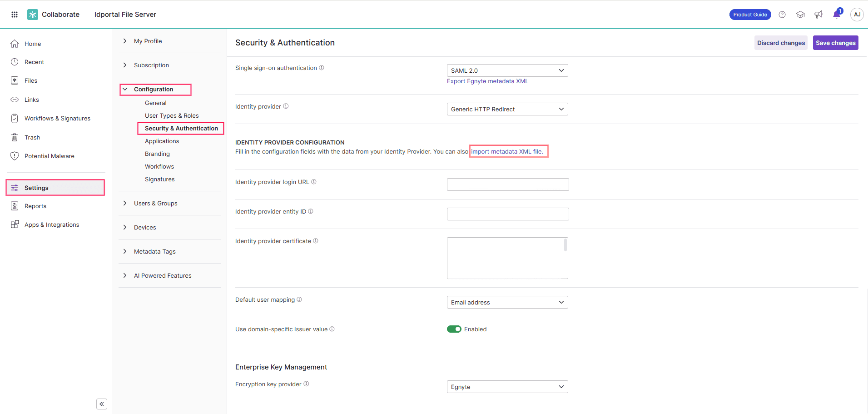Open Workflows & Signatures from the sidebar
Screen dimensions: 868x414
pyautogui.click(x=57, y=118)
